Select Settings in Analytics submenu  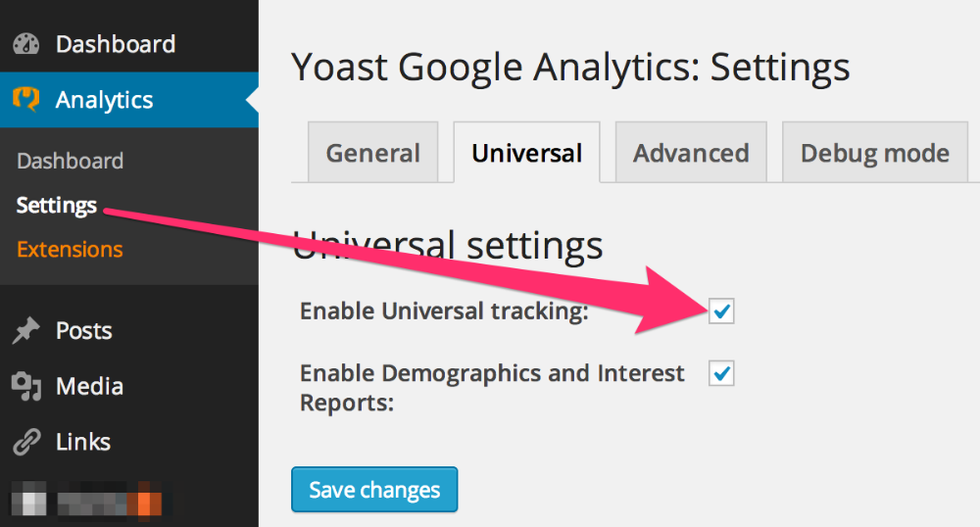point(56,206)
